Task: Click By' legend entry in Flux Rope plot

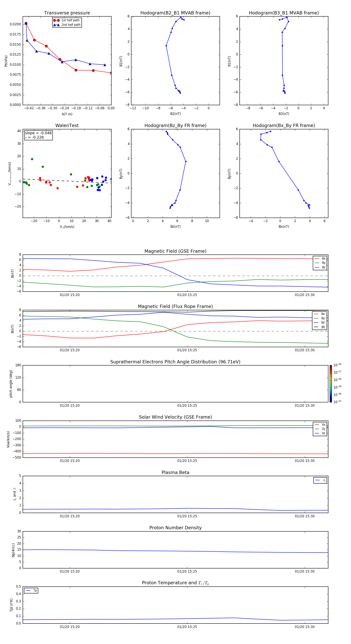Action: pyautogui.click(x=320, y=318)
